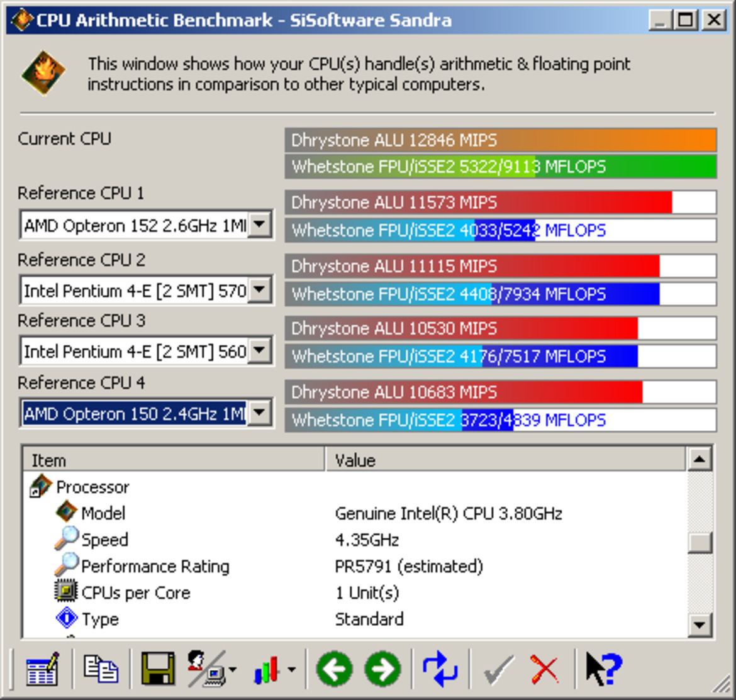736x700 pixels.
Task: Click the Speed row magnifier icon
Action: 66,538
